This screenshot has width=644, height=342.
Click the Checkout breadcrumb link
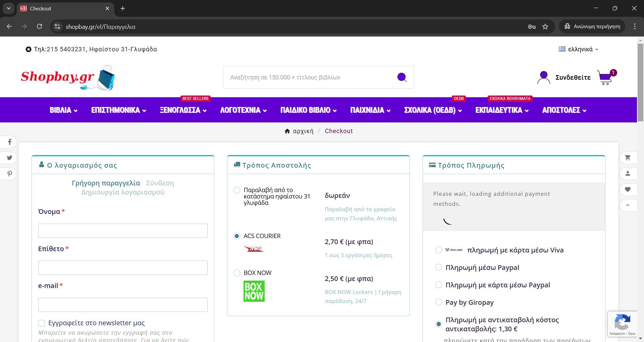pyautogui.click(x=339, y=131)
